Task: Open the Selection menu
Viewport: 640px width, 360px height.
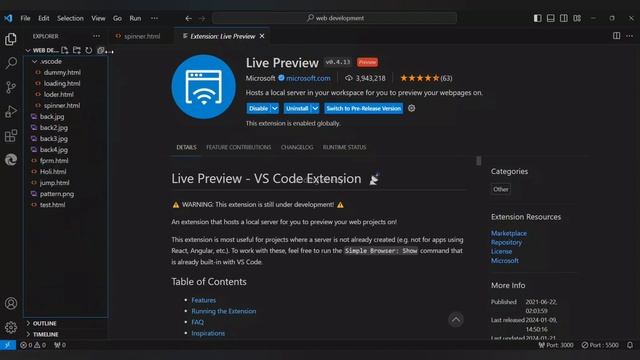Action: (x=70, y=18)
